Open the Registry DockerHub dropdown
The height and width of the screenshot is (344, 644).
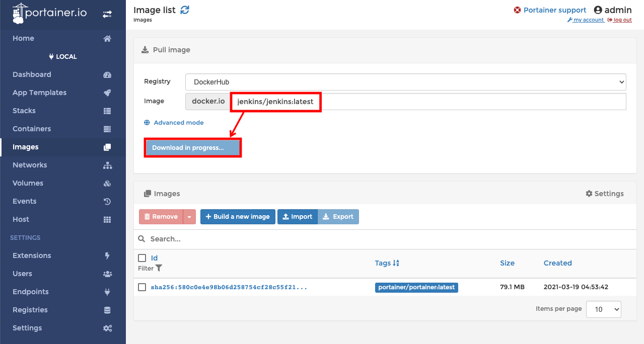[406, 82]
